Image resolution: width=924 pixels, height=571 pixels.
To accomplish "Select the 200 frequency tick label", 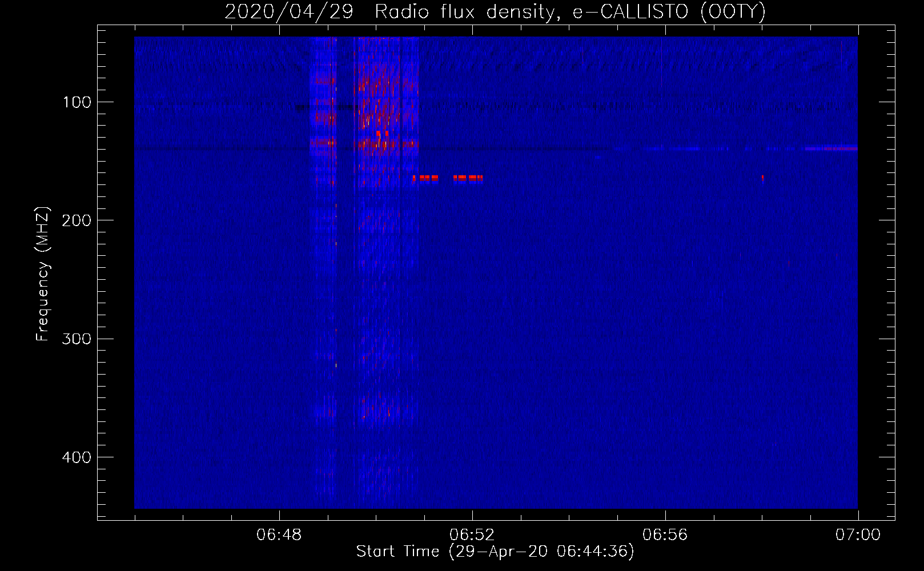I will click(77, 220).
